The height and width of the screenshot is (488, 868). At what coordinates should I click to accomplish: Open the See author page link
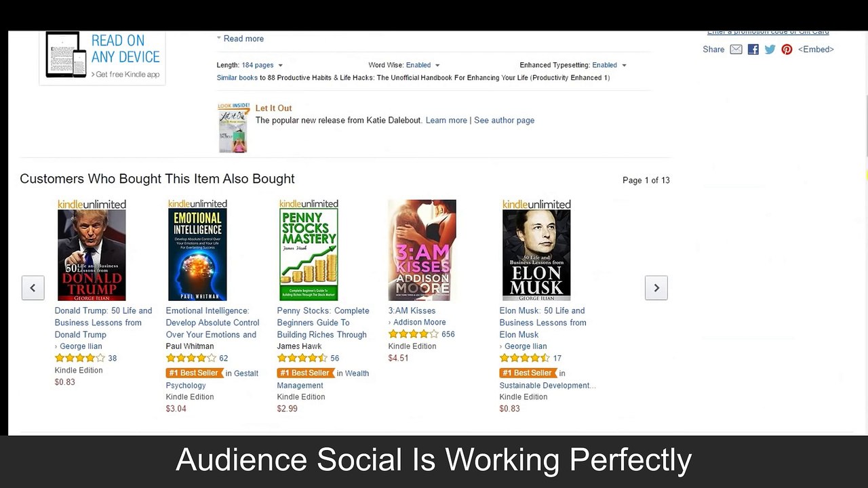[504, 120]
